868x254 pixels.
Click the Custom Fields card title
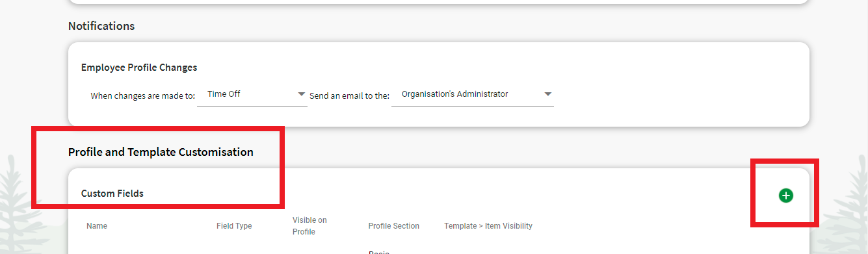112,194
